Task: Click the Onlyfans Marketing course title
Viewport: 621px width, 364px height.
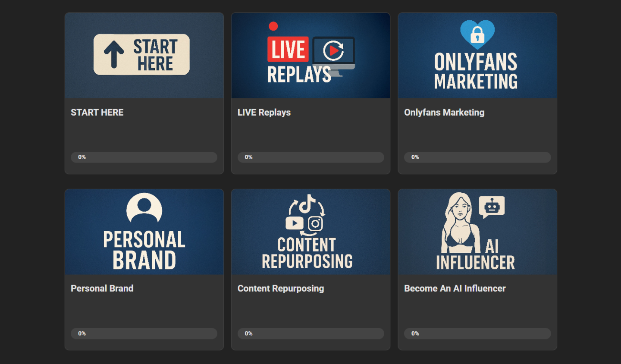Action: (x=444, y=113)
